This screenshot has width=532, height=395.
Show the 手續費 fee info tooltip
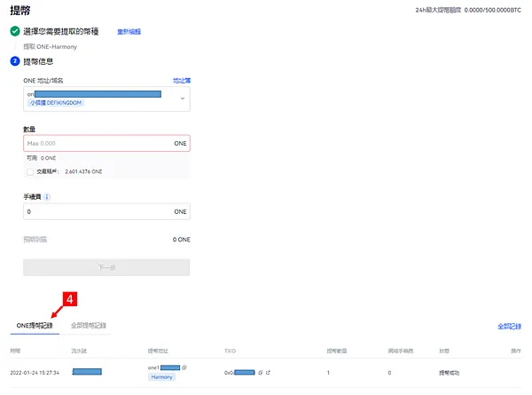47,197
